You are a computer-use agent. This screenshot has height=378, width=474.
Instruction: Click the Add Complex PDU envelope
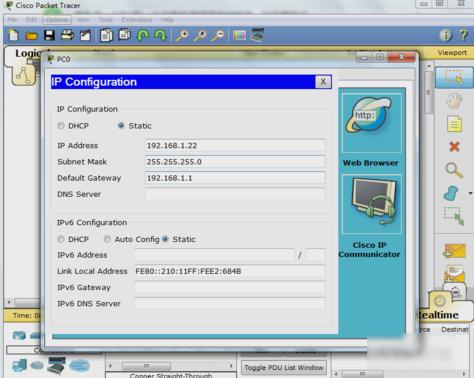tap(454, 273)
